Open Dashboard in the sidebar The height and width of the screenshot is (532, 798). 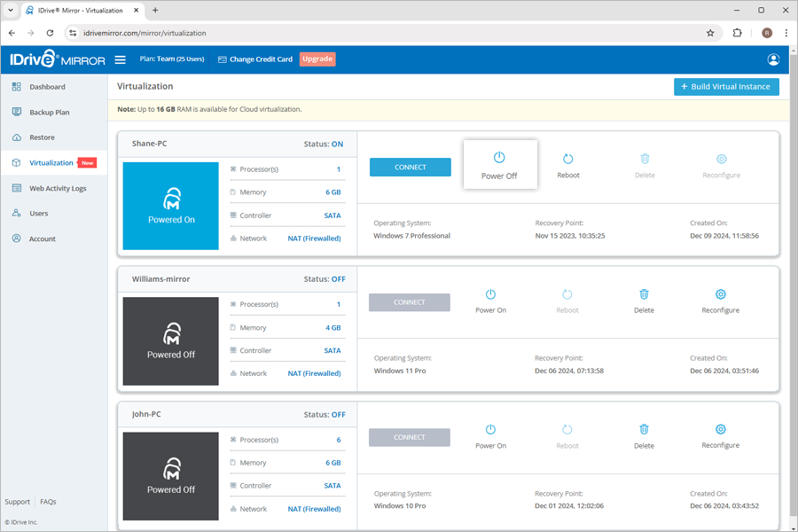47,87
